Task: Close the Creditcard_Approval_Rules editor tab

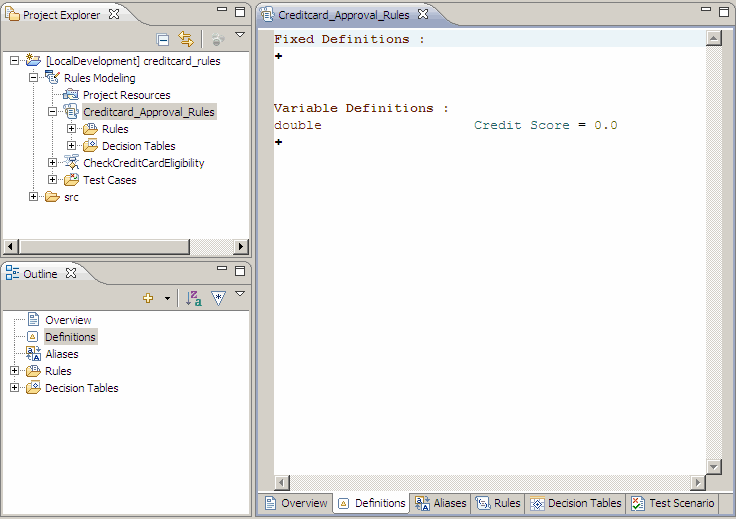Action: (422, 15)
